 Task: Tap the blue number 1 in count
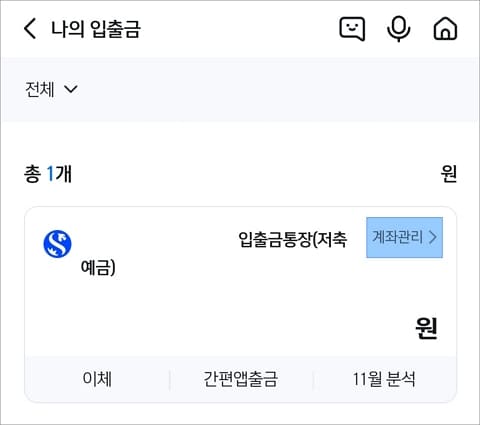pos(50,174)
